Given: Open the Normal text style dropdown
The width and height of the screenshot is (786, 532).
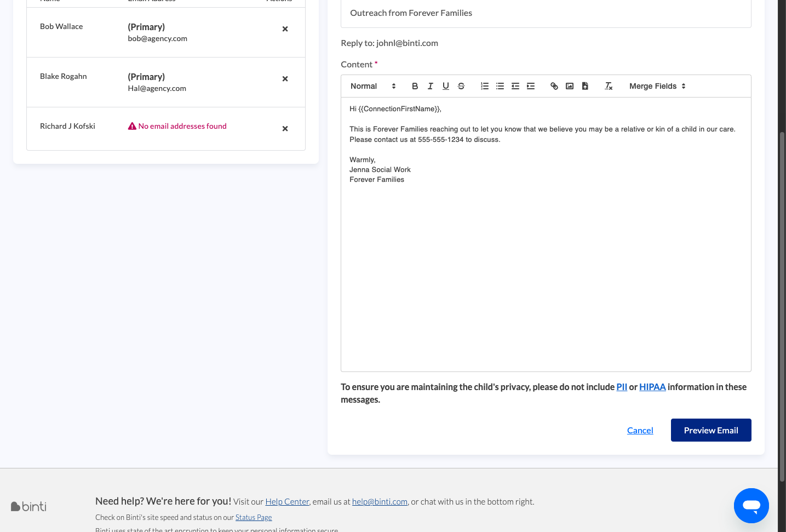Looking at the screenshot, I should click(x=373, y=86).
